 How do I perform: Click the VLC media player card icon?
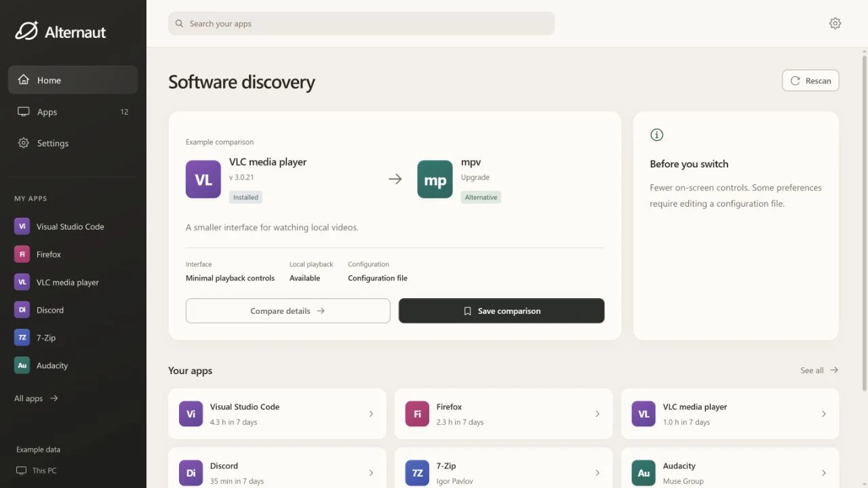(644, 413)
